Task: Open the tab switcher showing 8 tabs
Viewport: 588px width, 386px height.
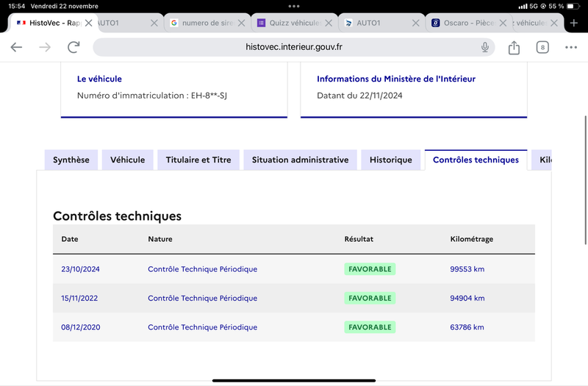Action: 542,47
